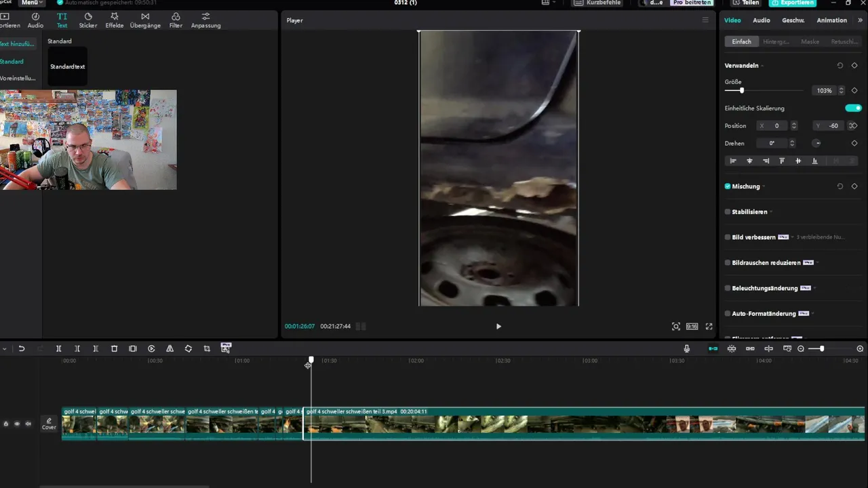Collapse the Verwandeln section
The height and width of the screenshot is (488, 868).
pos(762,66)
